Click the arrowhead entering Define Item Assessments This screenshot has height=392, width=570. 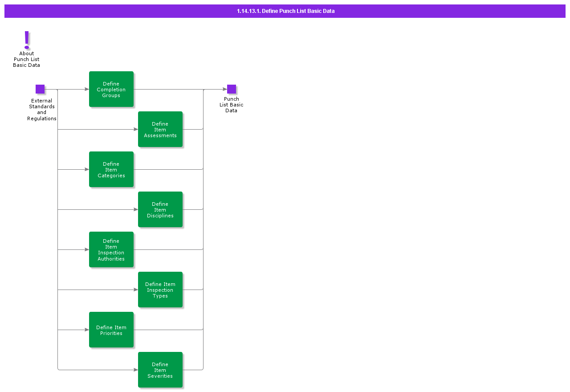136,129
